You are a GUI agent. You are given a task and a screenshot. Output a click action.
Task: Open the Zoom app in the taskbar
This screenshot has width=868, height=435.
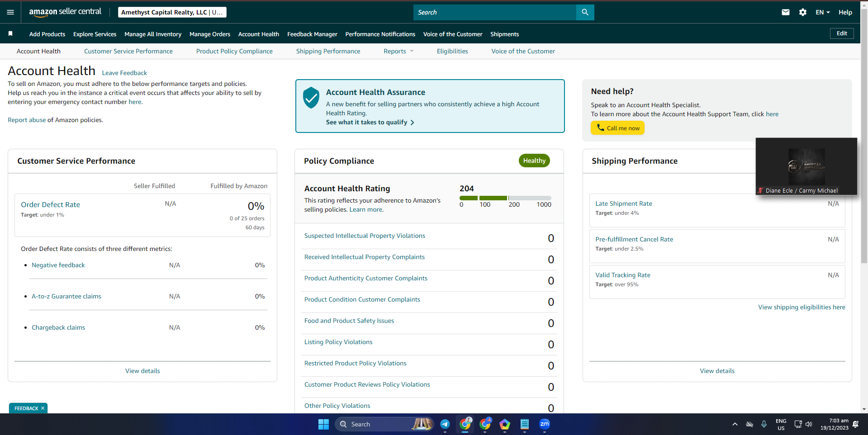(544, 424)
